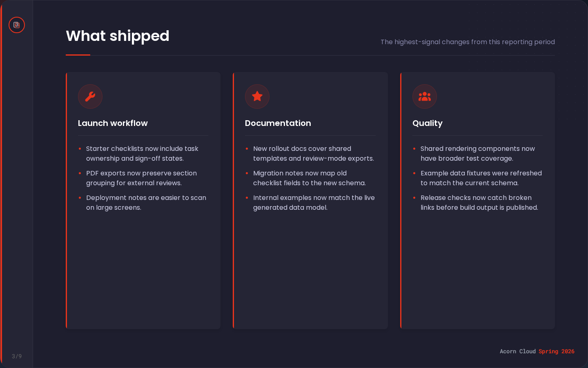
Task: Click the people group icon on Quality card
Action: pos(425,96)
